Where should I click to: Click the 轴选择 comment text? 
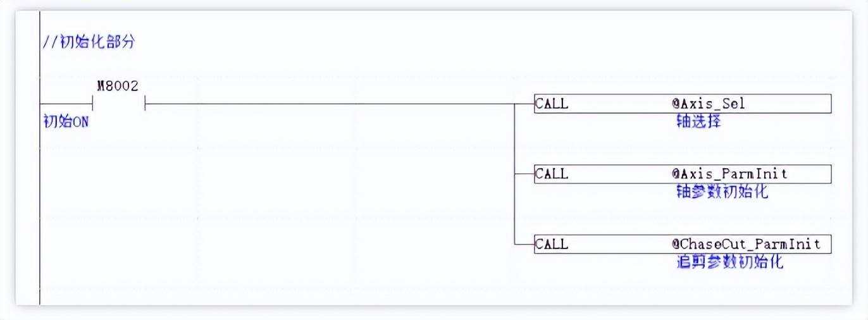click(698, 121)
